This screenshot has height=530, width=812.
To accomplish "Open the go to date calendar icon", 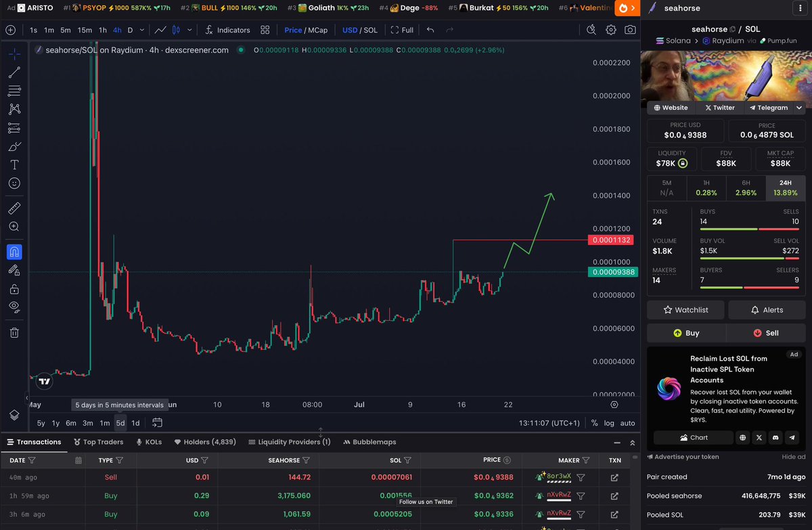I will coord(157,423).
